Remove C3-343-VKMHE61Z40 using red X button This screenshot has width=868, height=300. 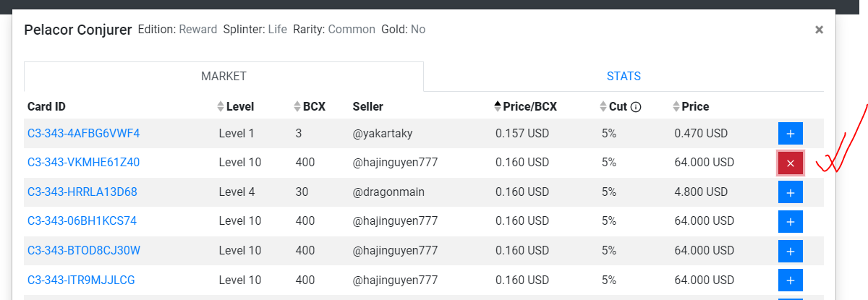click(790, 163)
